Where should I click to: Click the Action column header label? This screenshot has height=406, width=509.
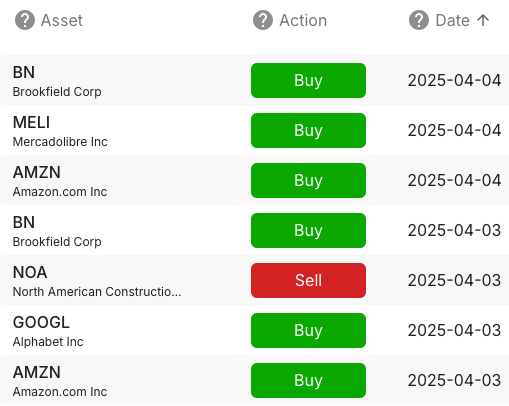pyautogui.click(x=303, y=21)
